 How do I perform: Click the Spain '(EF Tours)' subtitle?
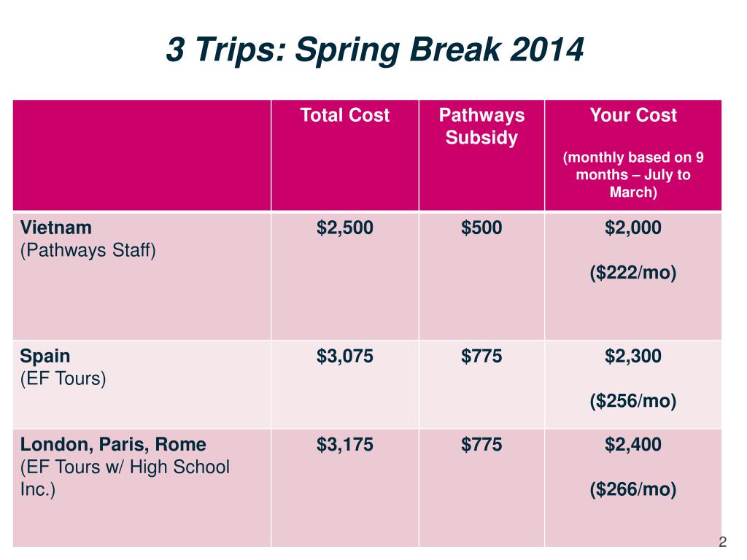63,378
